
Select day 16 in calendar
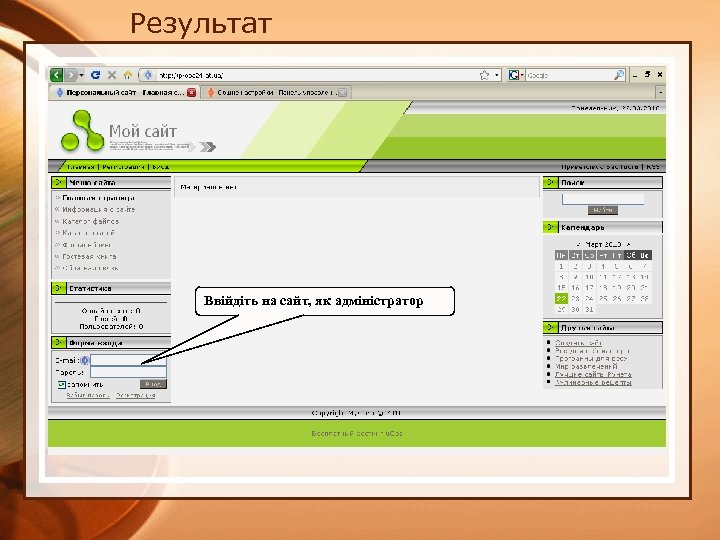click(x=575, y=288)
